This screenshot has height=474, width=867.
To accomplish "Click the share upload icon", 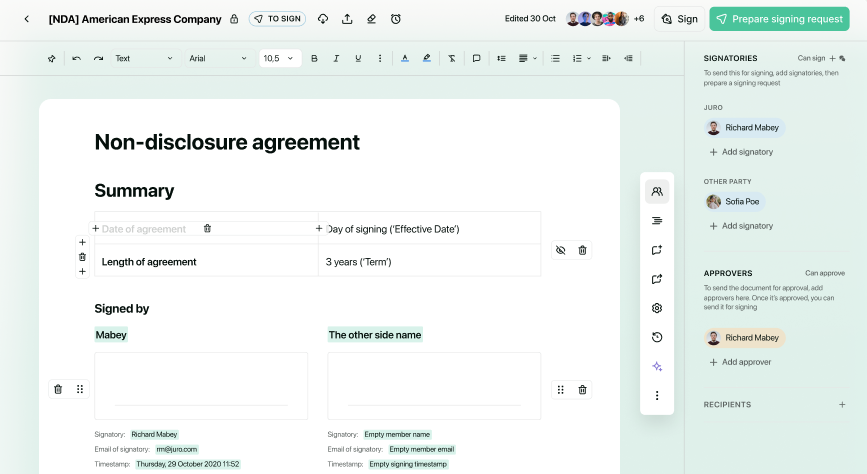I will point(347,19).
